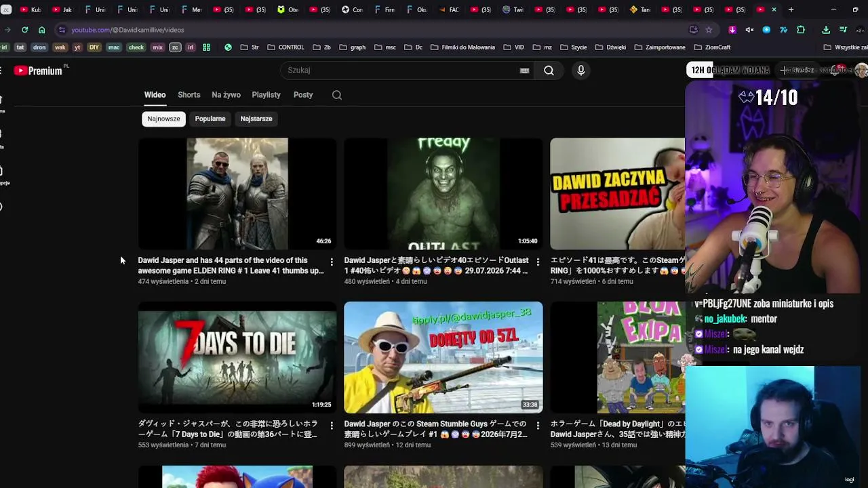Click the pink download-arrow extension icon
This screenshot has width=868, height=488.
coord(732,30)
